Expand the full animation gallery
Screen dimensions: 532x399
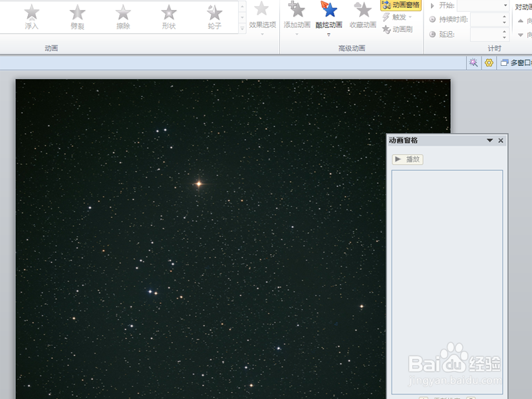(242, 29)
